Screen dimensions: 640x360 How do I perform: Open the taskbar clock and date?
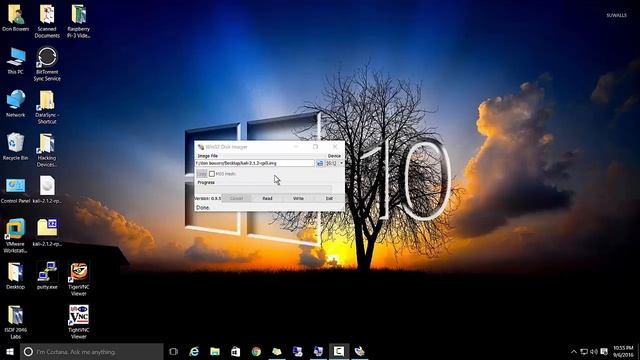coord(623,351)
